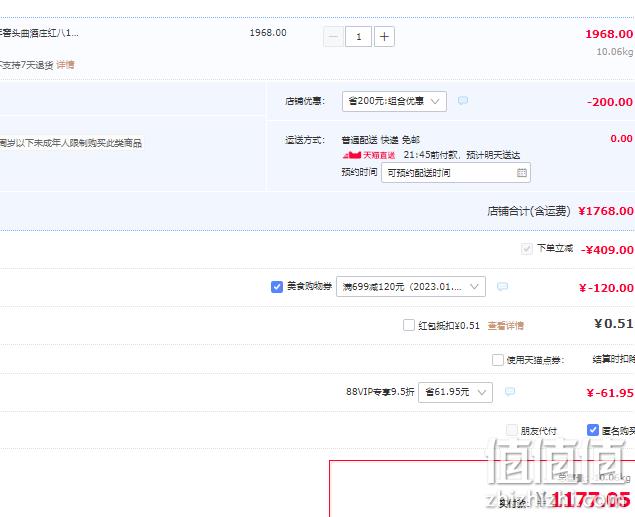Screen dimensions: 635x517
Task: Click the 21:45前付款 delivery estimate text
Action: pos(462,155)
